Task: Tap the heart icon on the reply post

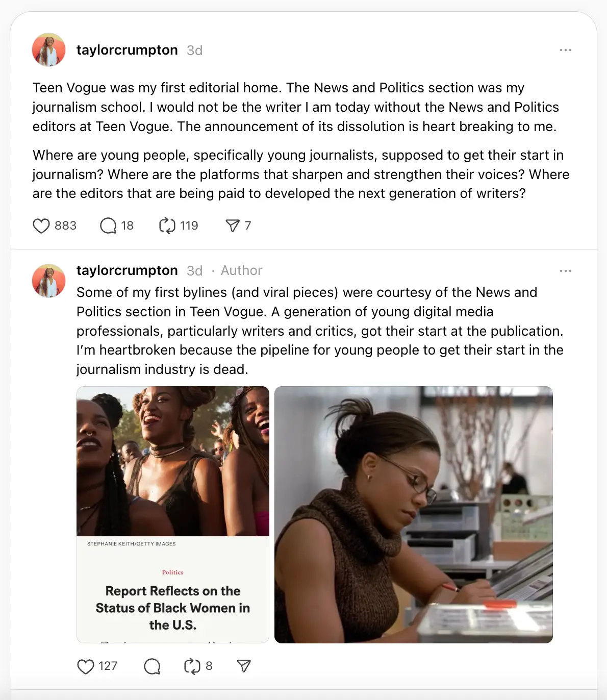Action: pos(85,665)
